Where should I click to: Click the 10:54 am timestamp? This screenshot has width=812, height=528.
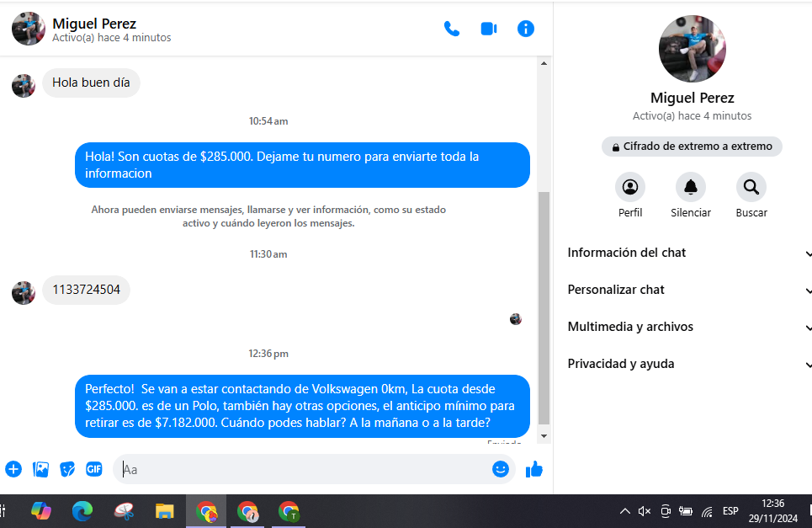pyautogui.click(x=268, y=121)
